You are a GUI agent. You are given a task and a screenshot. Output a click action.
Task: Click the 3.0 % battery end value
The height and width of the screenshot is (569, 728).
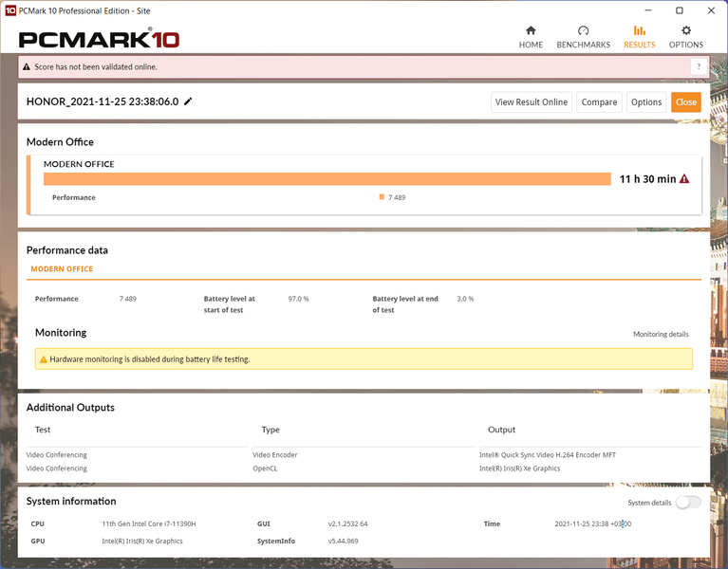click(x=465, y=299)
